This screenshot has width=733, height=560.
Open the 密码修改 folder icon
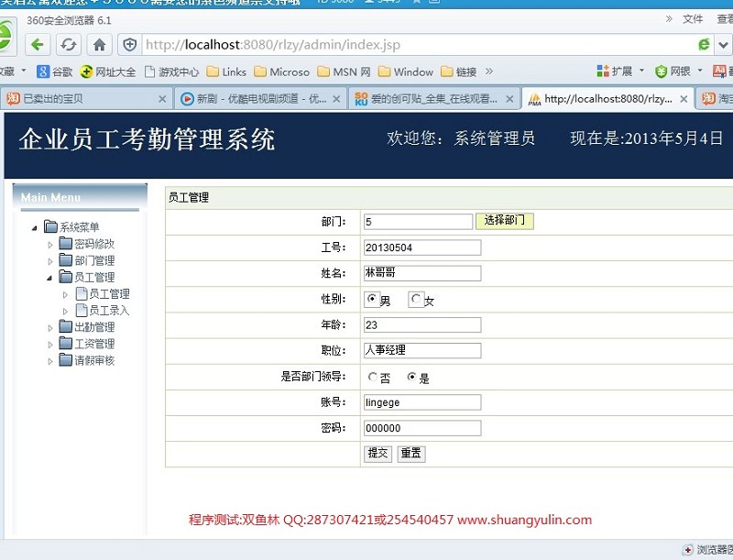65,244
